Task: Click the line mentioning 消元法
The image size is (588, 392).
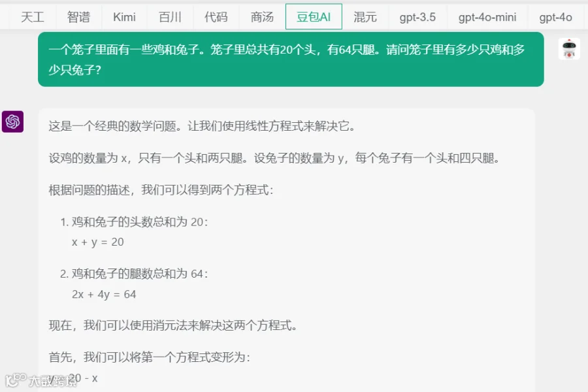Action: (x=173, y=325)
